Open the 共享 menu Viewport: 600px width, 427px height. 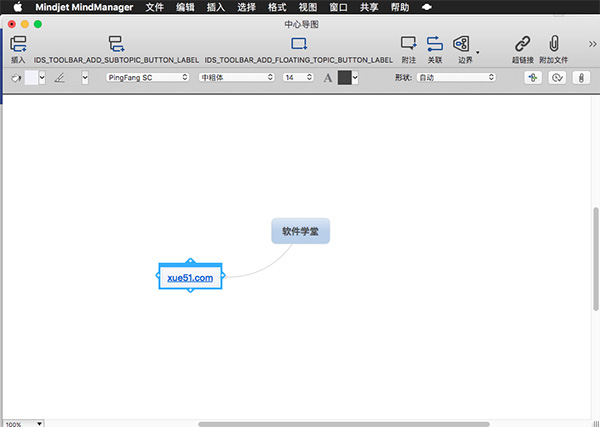369,7
